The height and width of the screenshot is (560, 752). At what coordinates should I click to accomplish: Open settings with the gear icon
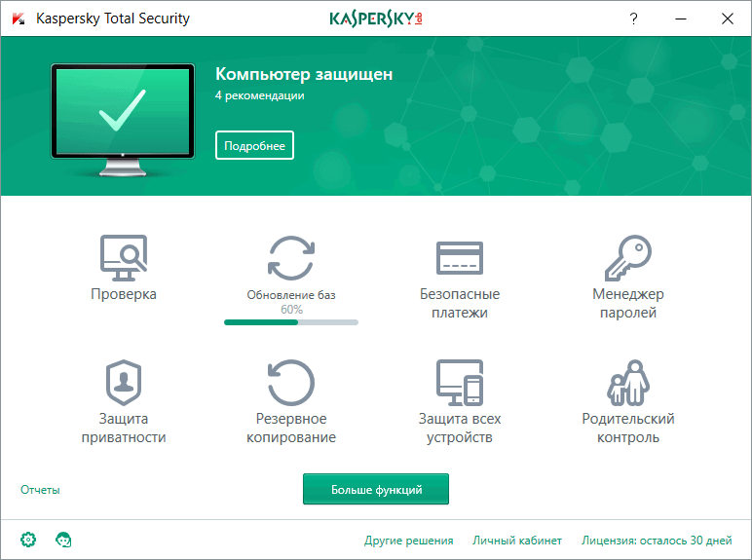point(28,540)
